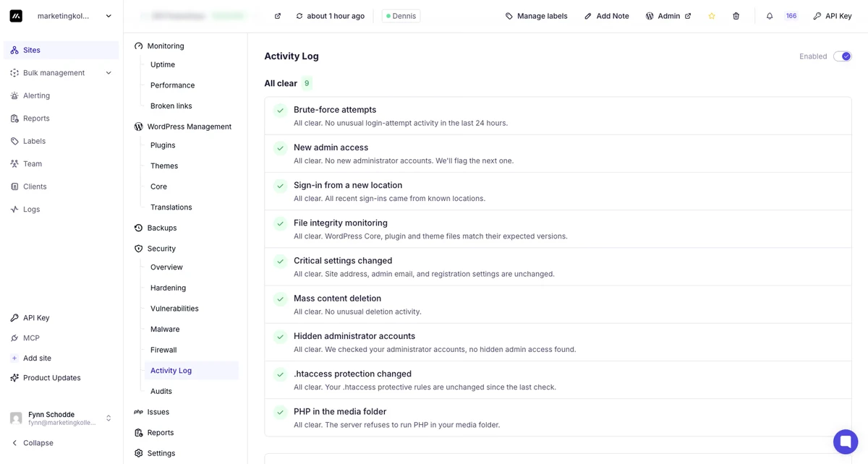This screenshot has width=868, height=464.
Task: Open the chat support widget
Action: point(846,442)
